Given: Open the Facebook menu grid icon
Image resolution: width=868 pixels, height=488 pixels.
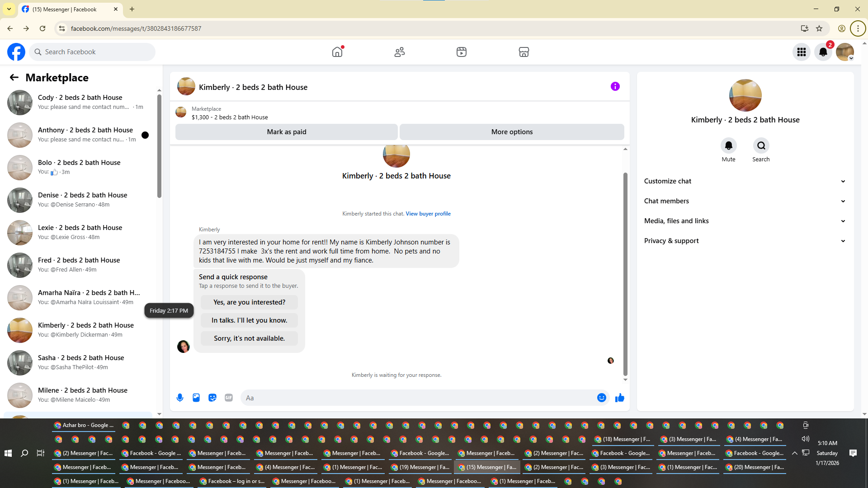Looking at the screenshot, I should coord(802,52).
